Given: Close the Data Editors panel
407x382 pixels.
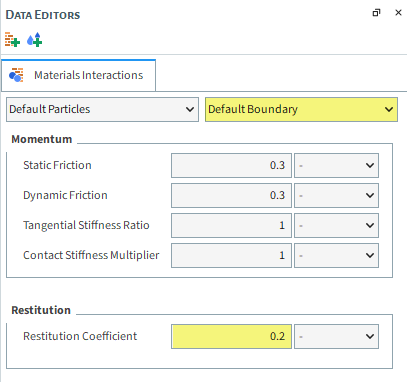Looking at the screenshot, I should click(x=398, y=13).
